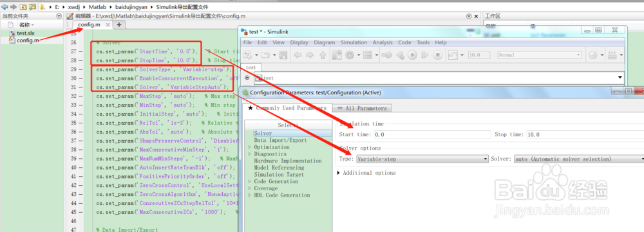The image size is (644, 232).
Task: Open Simulink Display menu
Action: tap(299, 42)
